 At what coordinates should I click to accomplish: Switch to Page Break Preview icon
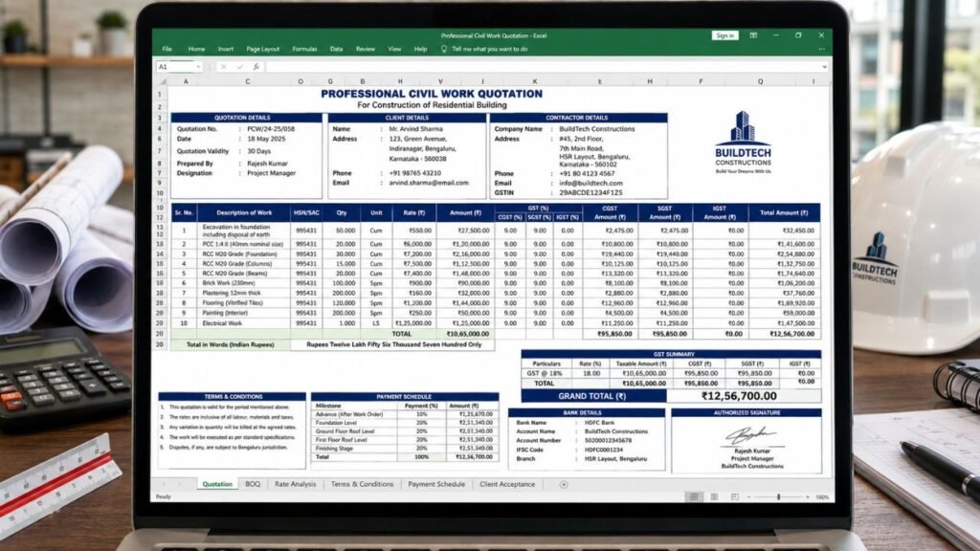click(x=734, y=496)
